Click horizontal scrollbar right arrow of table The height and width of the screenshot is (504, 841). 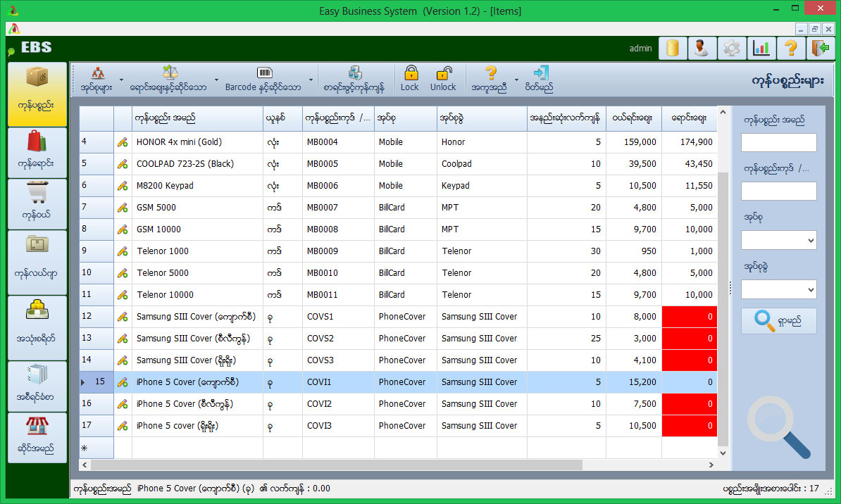[711, 465]
